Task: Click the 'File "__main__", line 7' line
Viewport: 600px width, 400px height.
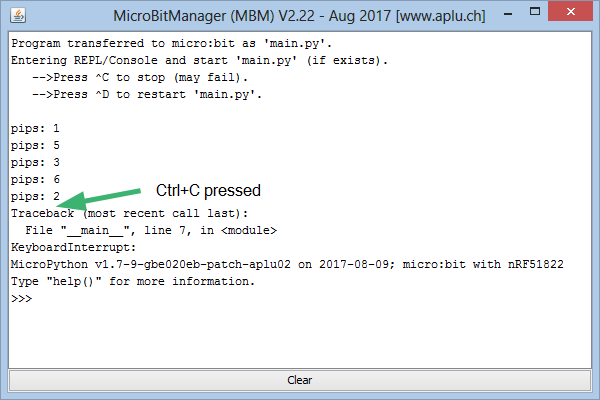Action: (x=151, y=230)
